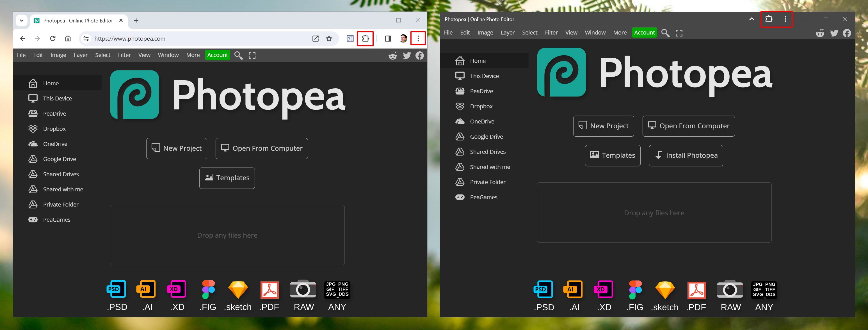Click the search magnifier icon in the browser window
868x330 pixels.
coord(239,55)
